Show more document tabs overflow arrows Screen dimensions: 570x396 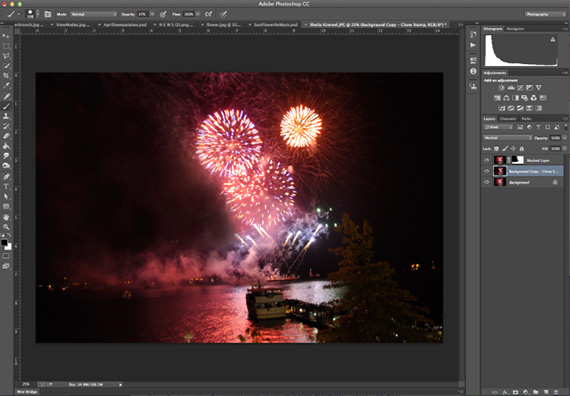coord(461,25)
